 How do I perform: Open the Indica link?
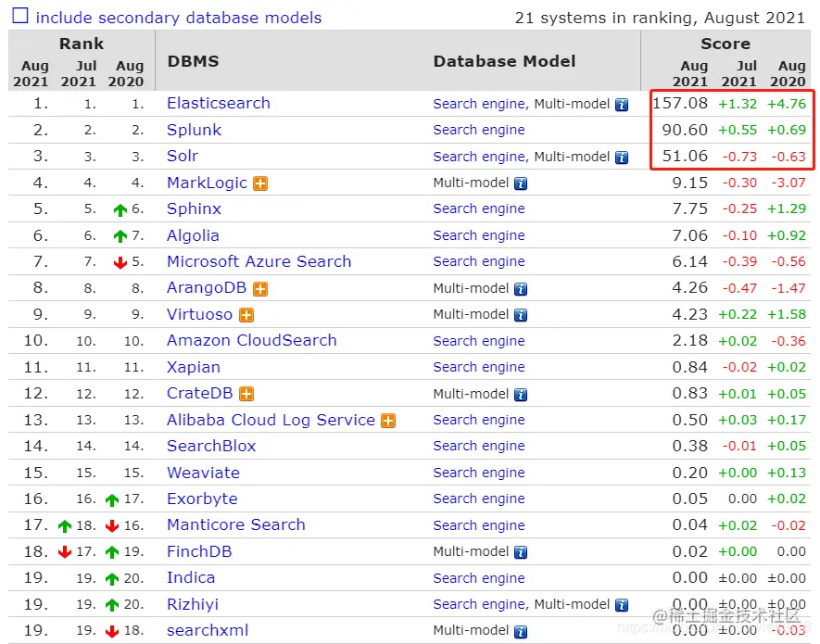tap(191, 577)
